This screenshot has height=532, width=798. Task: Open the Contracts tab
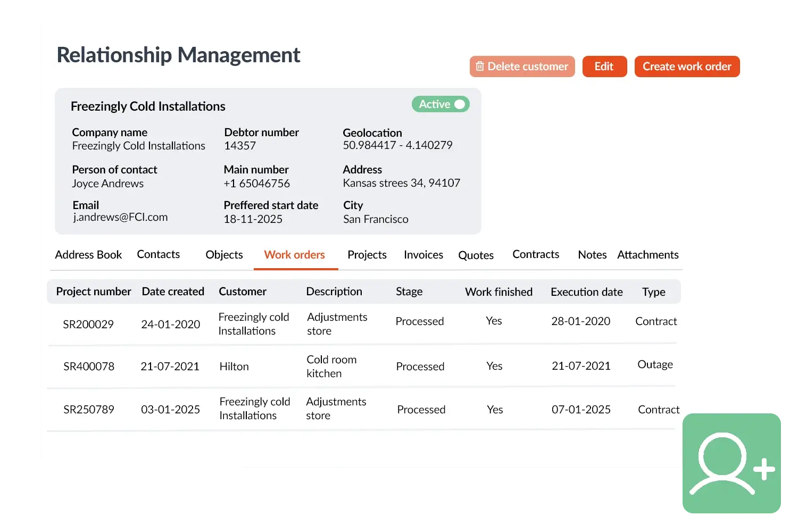point(535,254)
